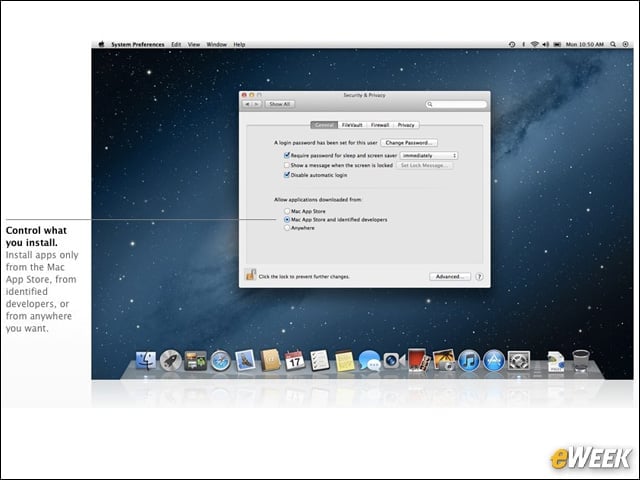This screenshot has height=480, width=640.
Task: Toggle Disable automatic login checkbox
Action: tap(287, 175)
